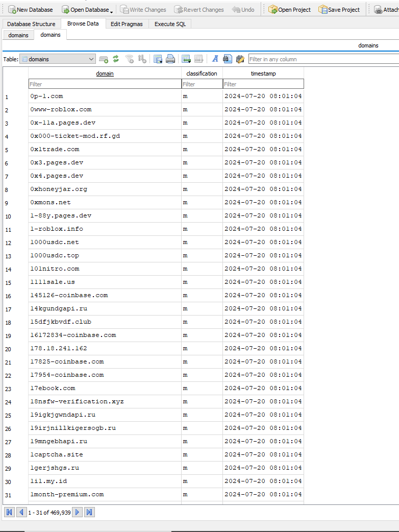
Task: Insert a new record in the table
Action: [x=186, y=59]
